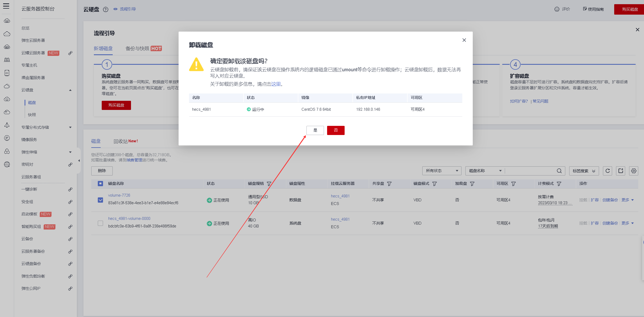644x317 pixels.
Task: Click the 这里 link in the dialog
Action: (276, 84)
